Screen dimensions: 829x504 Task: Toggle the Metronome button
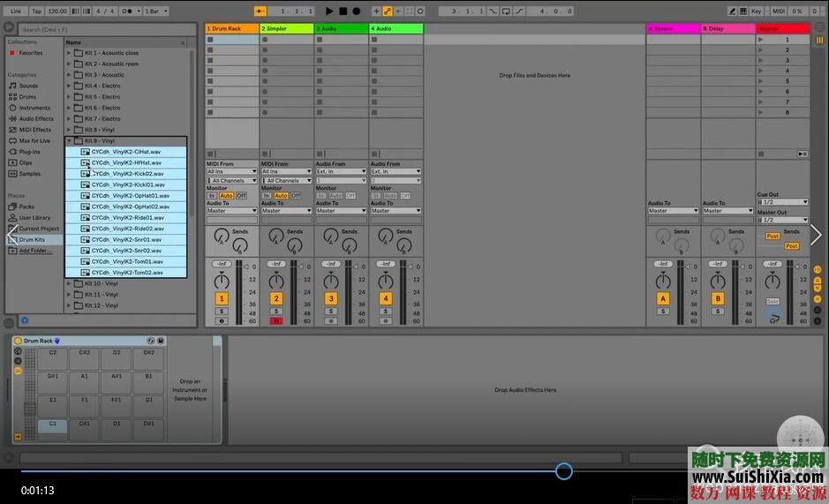pos(127,11)
